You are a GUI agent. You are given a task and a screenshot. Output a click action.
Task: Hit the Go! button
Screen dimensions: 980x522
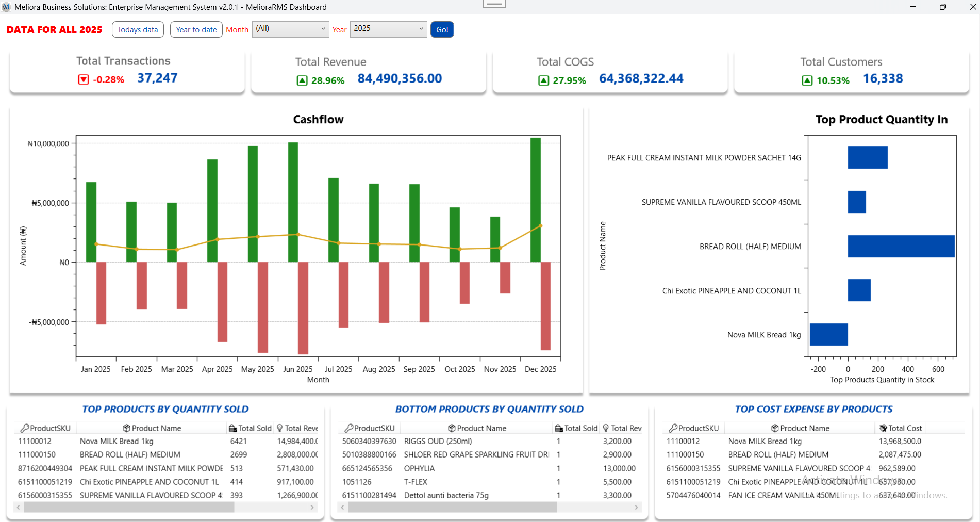pyautogui.click(x=442, y=30)
